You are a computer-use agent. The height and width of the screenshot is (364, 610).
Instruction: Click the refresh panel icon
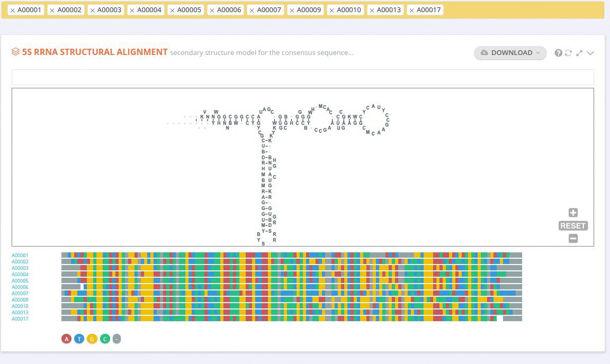(x=568, y=53)
